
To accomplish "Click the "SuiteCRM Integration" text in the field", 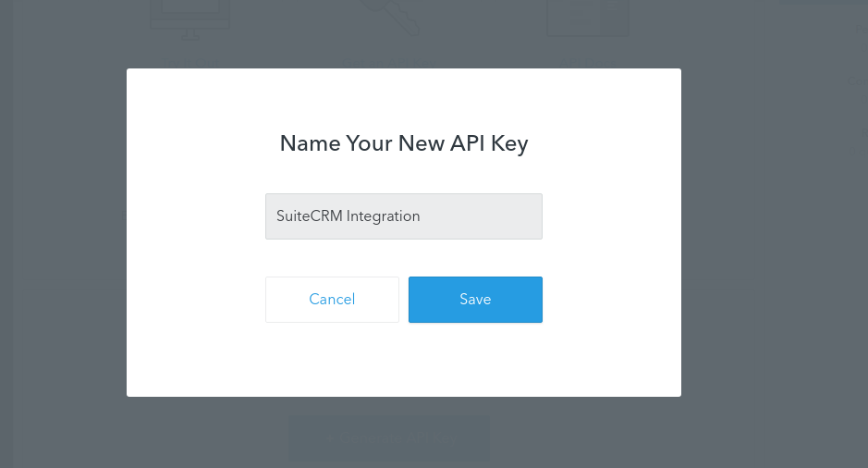I will pyautogui.click(x=348, y=216).
